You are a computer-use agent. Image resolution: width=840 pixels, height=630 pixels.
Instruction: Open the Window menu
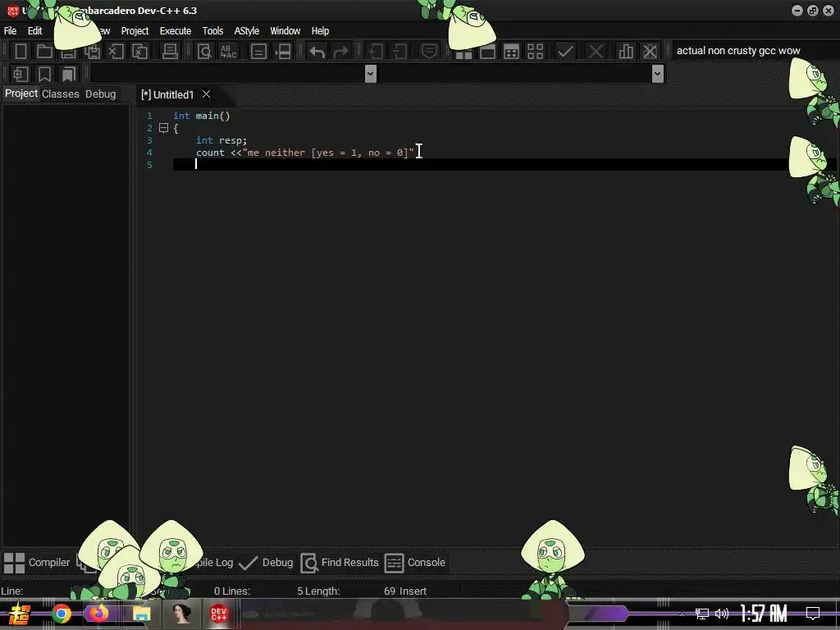(285, 30)
